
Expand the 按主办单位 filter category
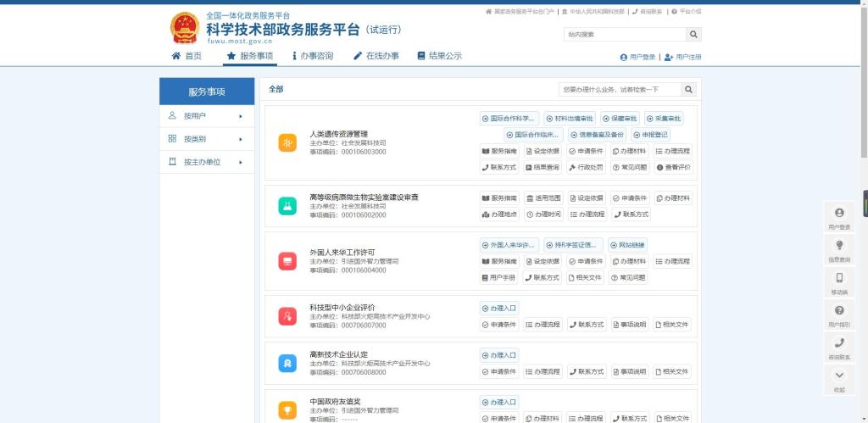click(206, 162)
